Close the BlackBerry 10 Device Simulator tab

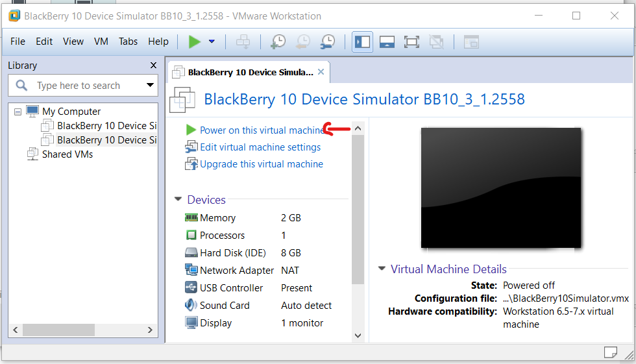tap(321, 72)
